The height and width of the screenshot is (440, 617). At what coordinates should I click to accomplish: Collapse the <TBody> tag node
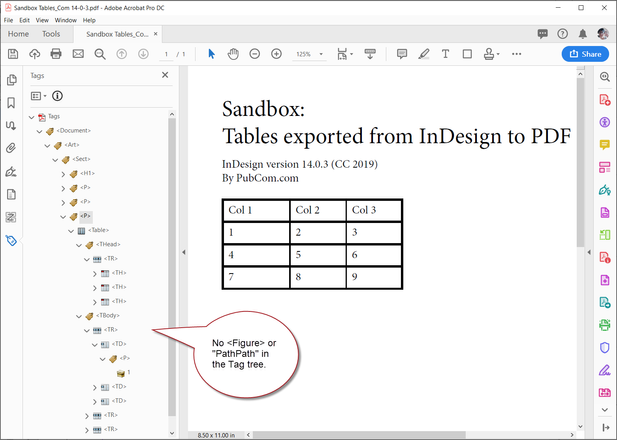(x=79, y=316)
